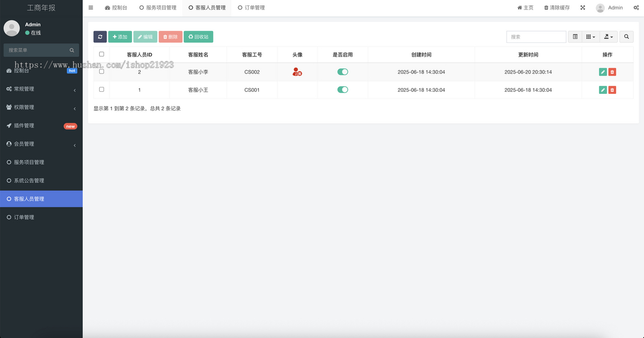Click the 在线 online status text

35,33
